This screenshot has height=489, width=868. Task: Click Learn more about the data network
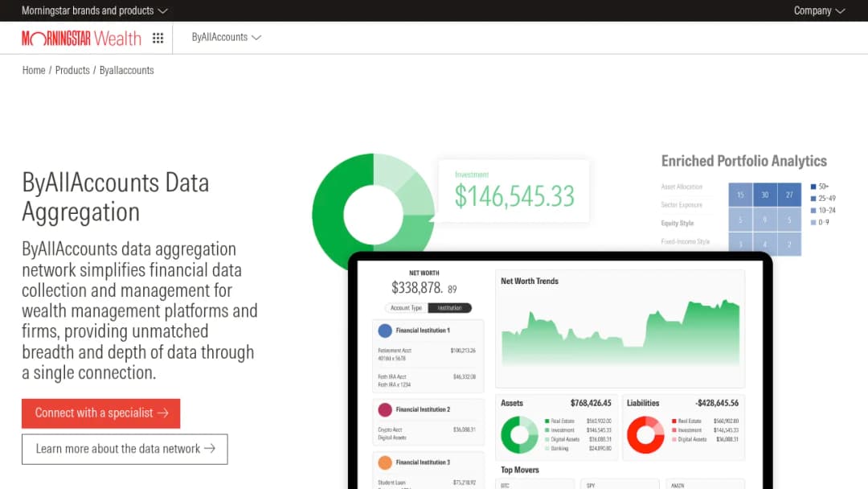125,449
